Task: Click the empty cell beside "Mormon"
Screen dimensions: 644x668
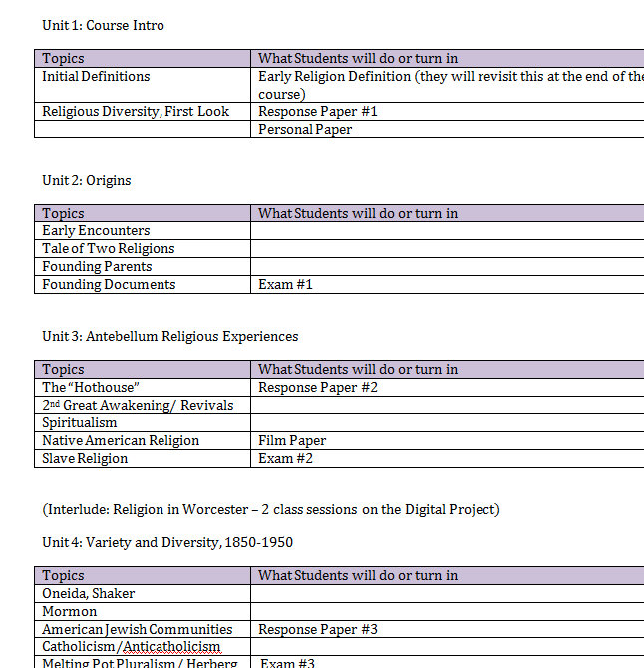Action: pyautogui.click(x=448, y=611)
